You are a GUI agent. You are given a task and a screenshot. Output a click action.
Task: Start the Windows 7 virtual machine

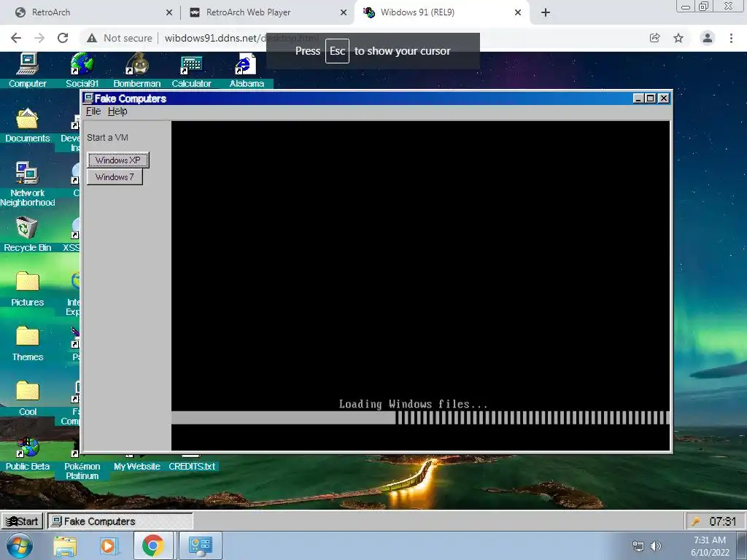click(115, 177)
